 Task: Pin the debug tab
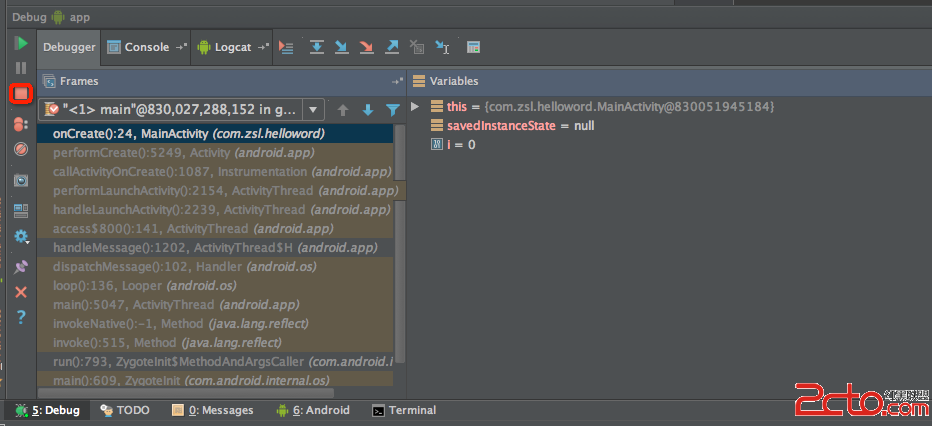pyautogui.click(x=21, y=267)
